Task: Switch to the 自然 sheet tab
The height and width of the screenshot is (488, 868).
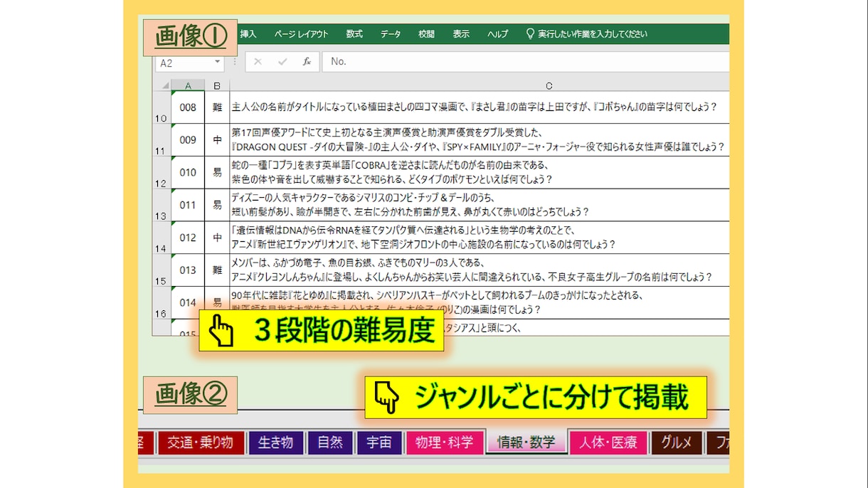Action: (330, 442)
